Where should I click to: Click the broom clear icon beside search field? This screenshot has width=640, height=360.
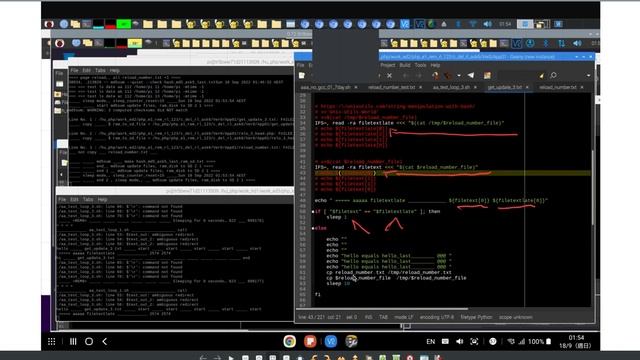541,76
